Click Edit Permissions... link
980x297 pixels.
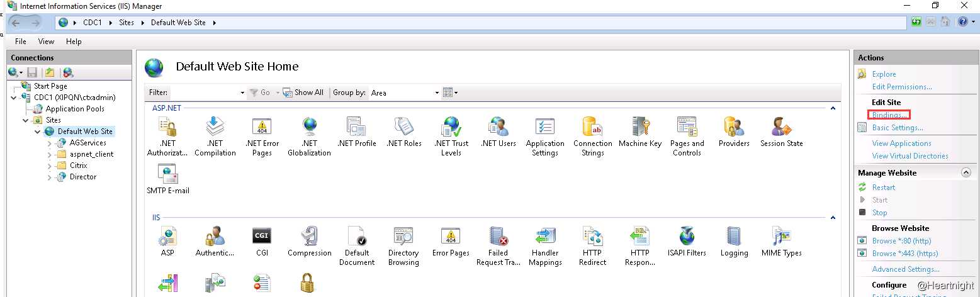tap(902, 87)
